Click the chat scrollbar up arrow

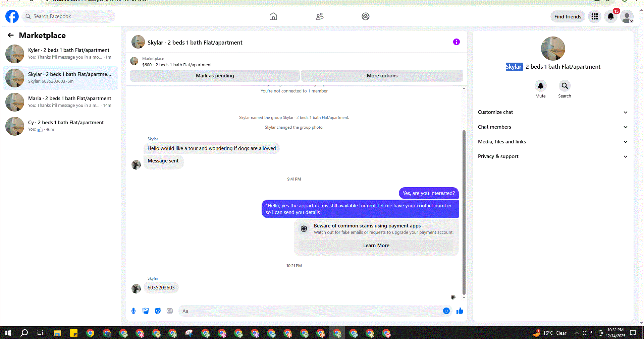464,88
